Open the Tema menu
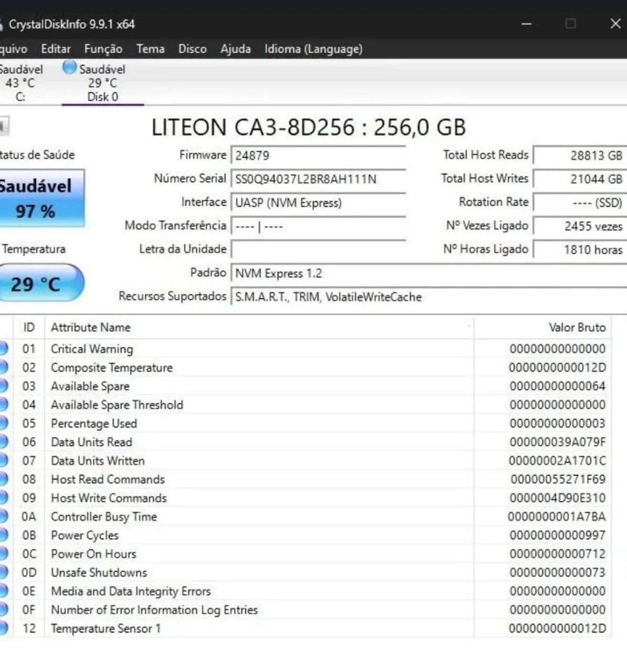Image resolution: width=627 pixels, height=672 pixels. pos(151,49)
